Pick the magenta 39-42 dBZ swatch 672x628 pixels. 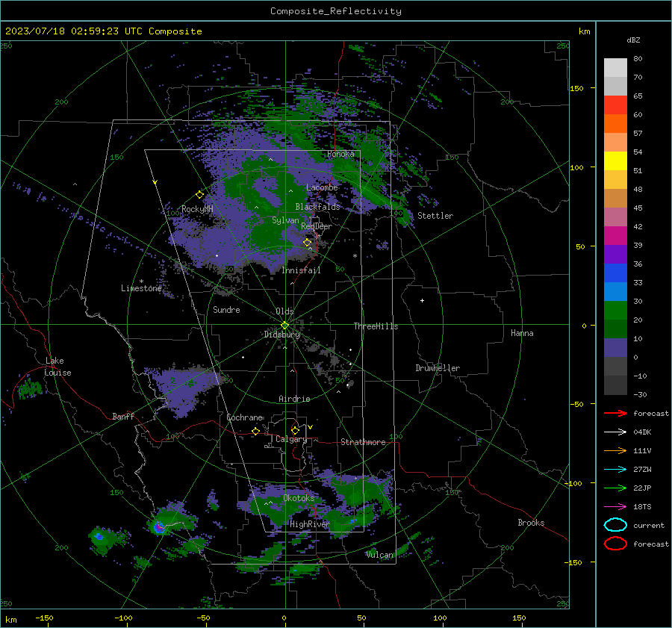[x=615, y=235]
